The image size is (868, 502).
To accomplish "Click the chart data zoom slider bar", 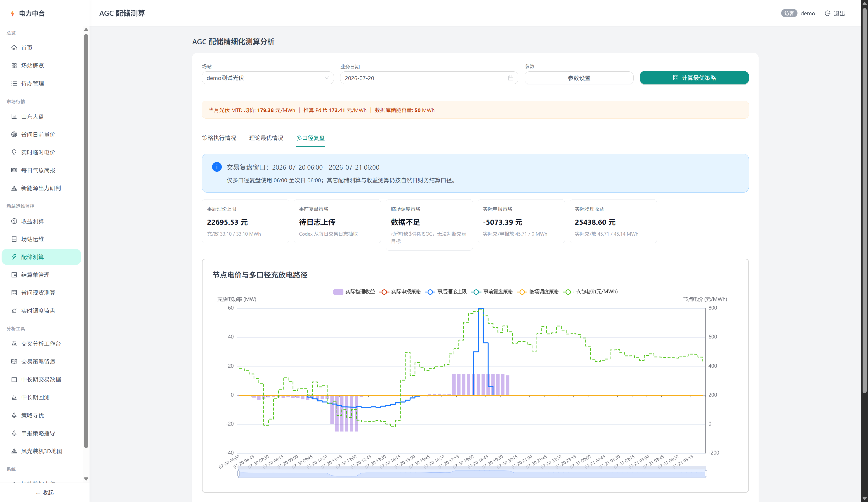I will point(472,474).
